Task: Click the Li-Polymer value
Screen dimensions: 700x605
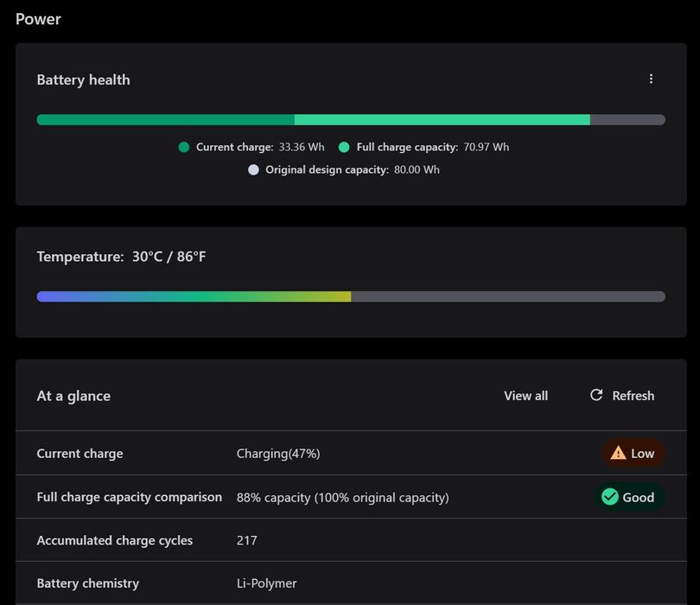Action: [266, 583]
